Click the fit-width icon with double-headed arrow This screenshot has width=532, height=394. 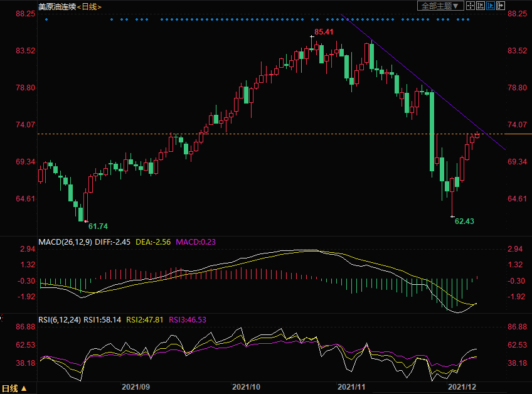(481, 6)
